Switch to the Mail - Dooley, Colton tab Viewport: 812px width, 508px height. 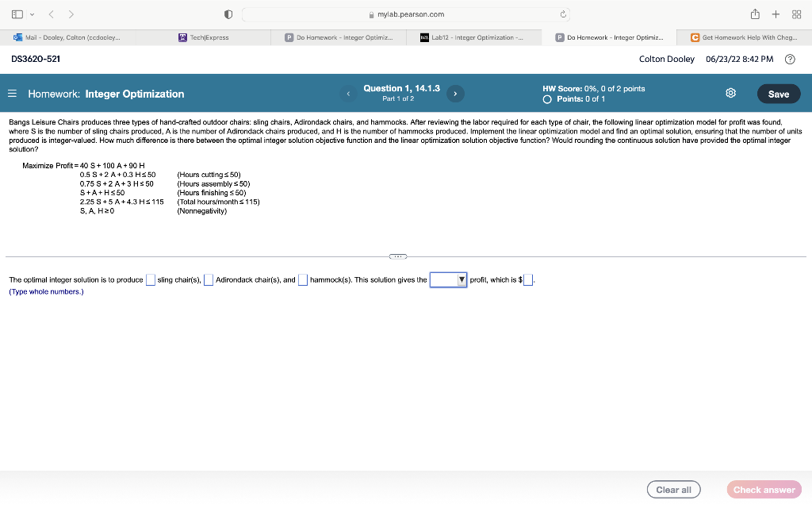click(68, 37)
